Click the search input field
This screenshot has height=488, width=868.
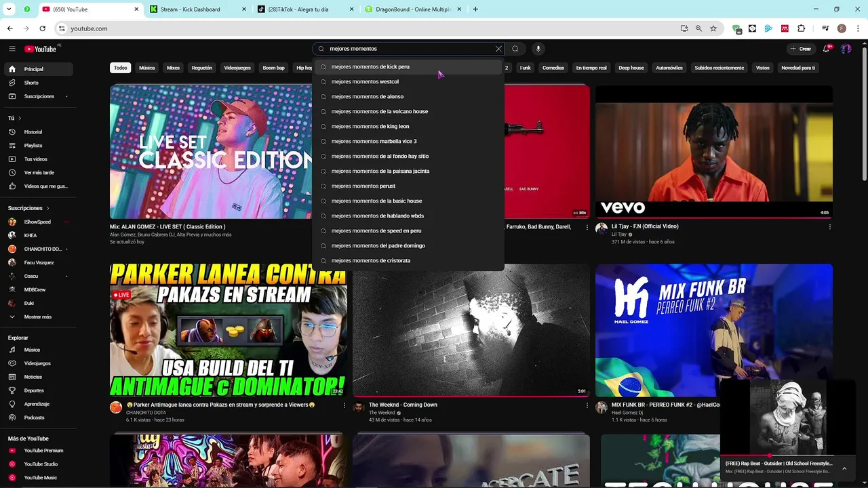pos(409,49)
